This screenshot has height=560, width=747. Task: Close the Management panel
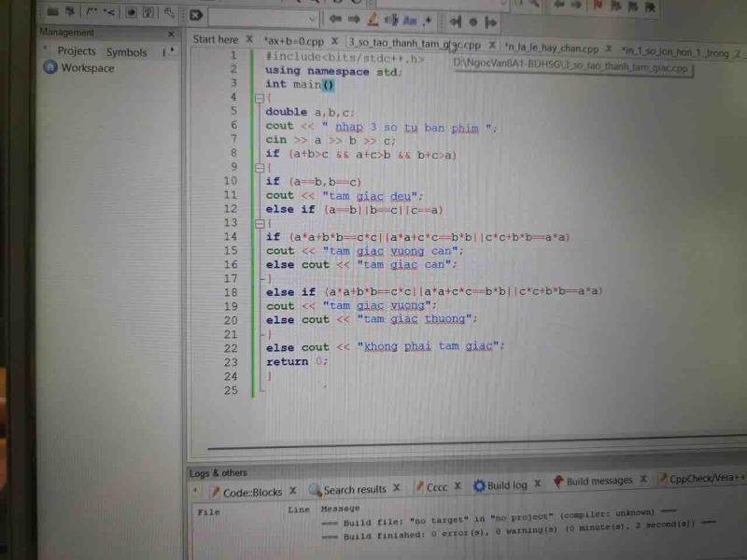[x=171, y=34]
